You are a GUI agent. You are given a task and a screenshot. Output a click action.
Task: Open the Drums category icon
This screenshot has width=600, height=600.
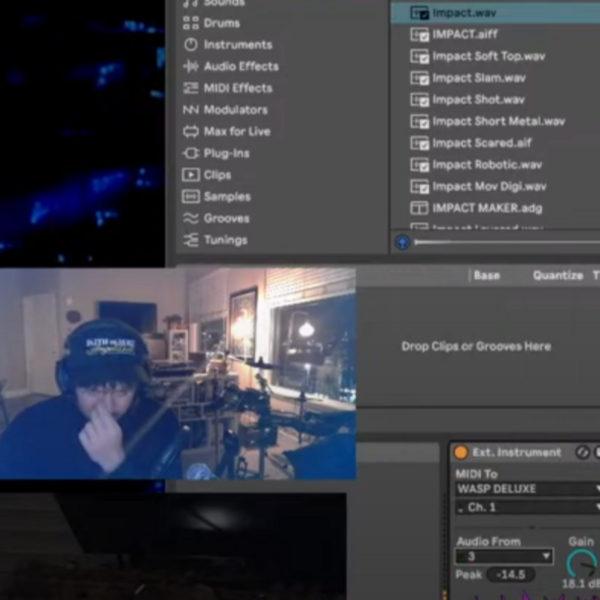click(x=191, y=23)
